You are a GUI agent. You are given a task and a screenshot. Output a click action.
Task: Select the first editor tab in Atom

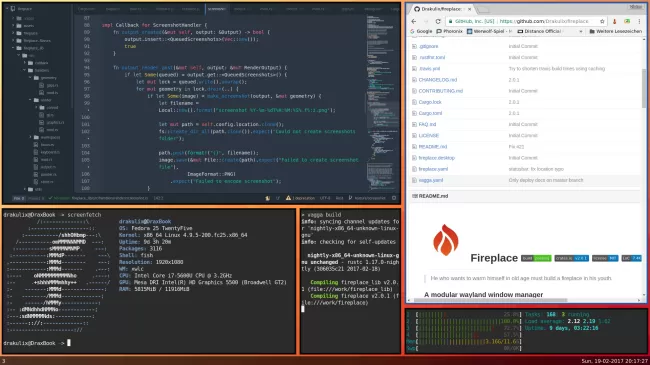pos(87,9)
